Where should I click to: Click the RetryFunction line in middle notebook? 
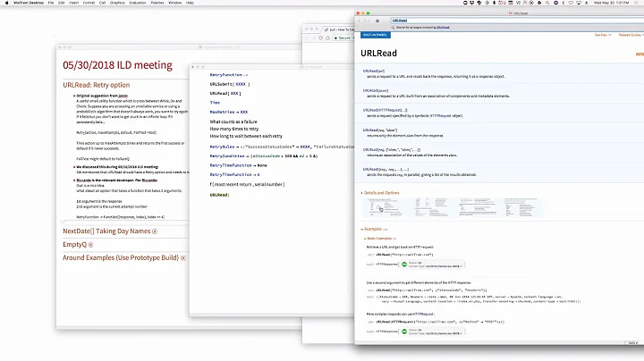coord(229,75)
